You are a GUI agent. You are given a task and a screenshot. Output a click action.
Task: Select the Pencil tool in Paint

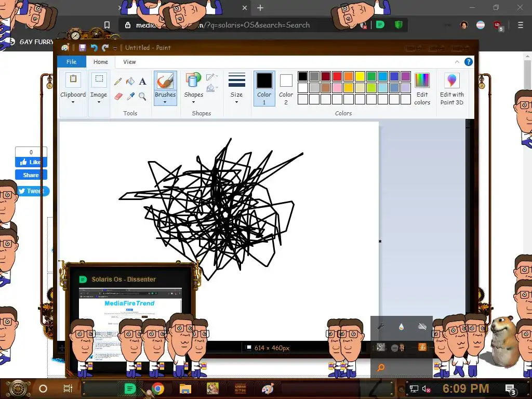pos(118,82)
